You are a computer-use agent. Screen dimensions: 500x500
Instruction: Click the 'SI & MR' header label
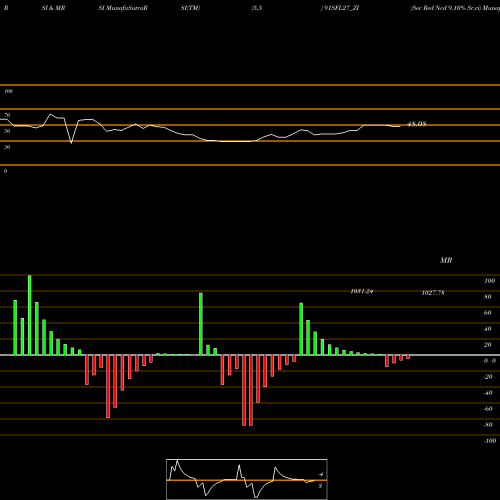53,8
